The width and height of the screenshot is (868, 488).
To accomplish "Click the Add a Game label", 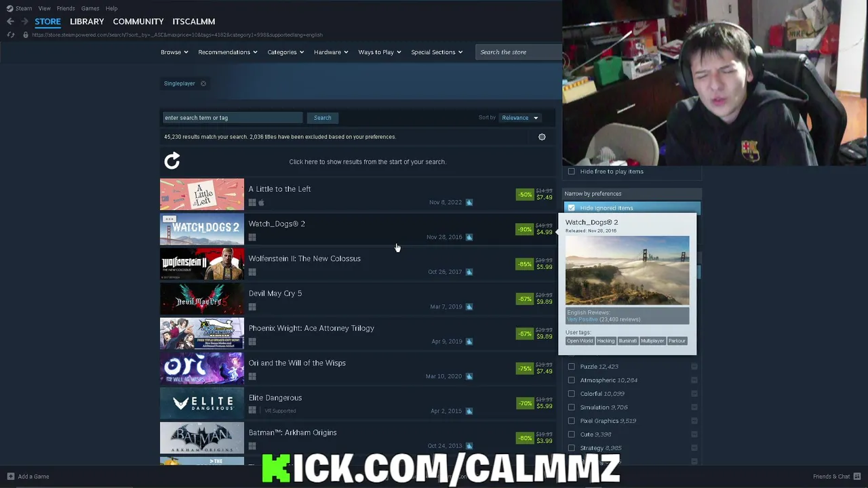I will coord(33,476).
